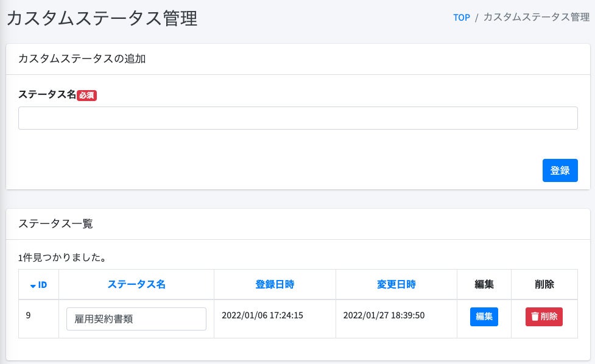The height and width of the screenshot is (364, 595).
Task: Click the 2022/01/27 18:39:50 modified date cell
Action: tap(384, 315)
